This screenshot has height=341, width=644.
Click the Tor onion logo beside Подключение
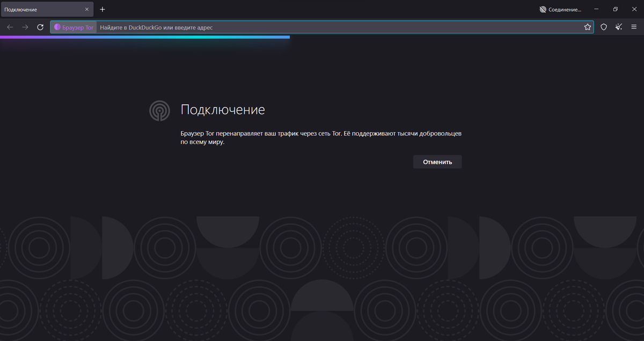tap(159, 110)
